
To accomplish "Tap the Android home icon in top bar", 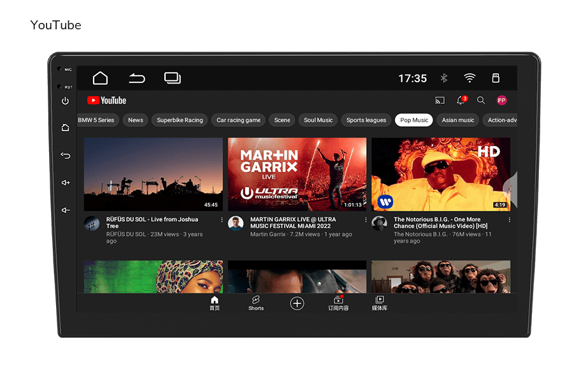I will tap(100, 78).
